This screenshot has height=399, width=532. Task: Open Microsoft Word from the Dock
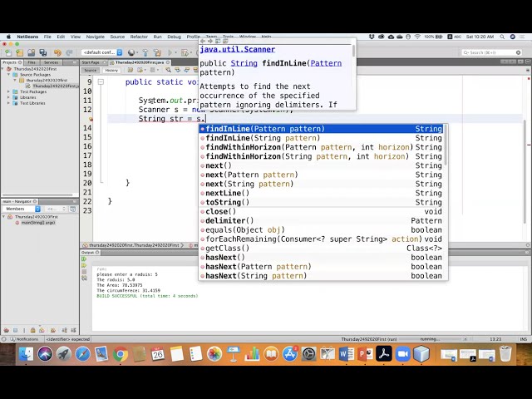tap(346, 354)
